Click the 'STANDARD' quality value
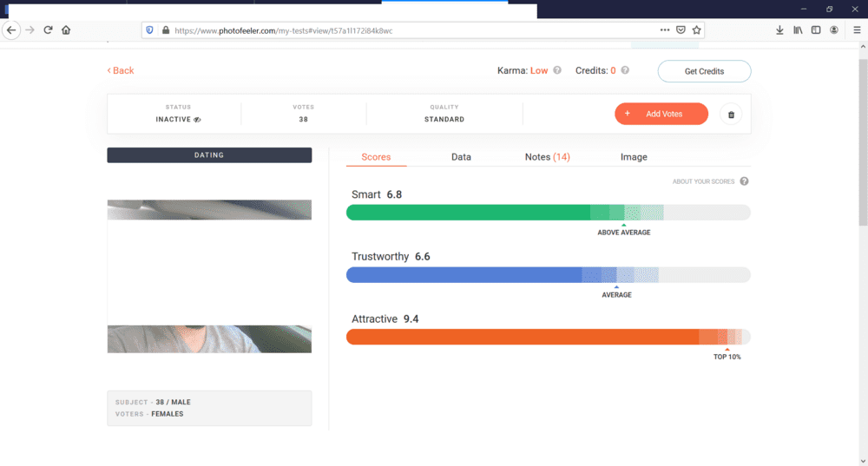 tap(444, 120)
